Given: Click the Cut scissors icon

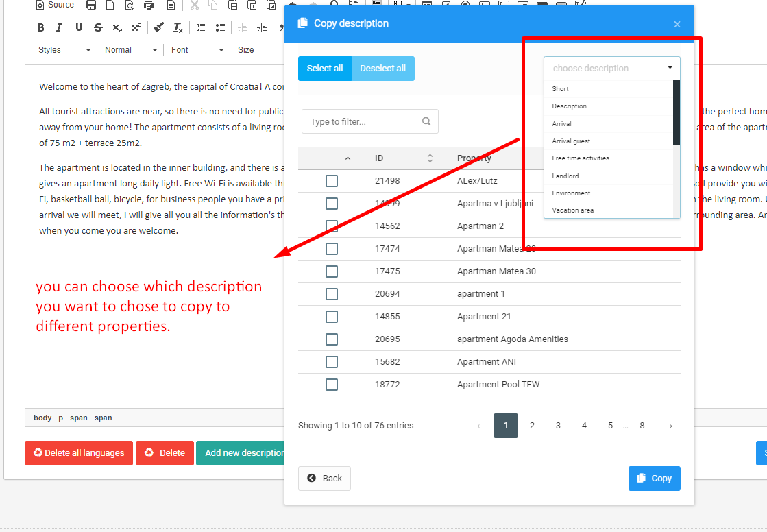Looking at the screenshot, I should [x=195, y=5].
